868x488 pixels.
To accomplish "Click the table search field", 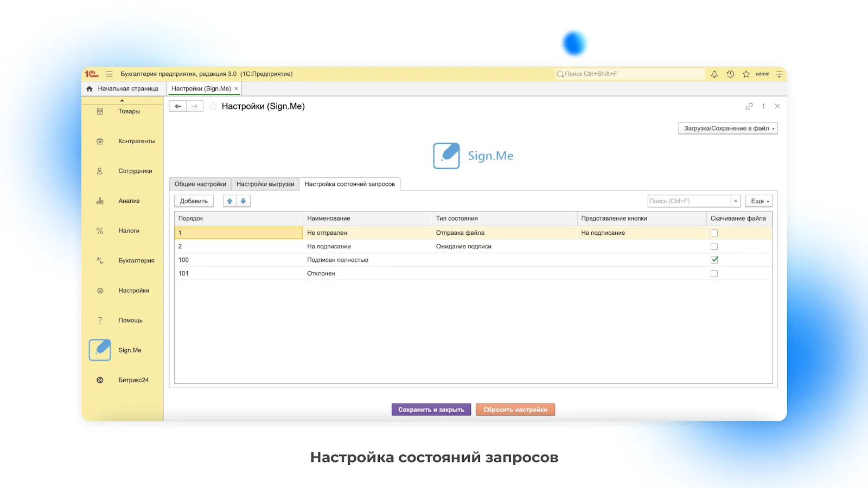I will coord(689,201).
